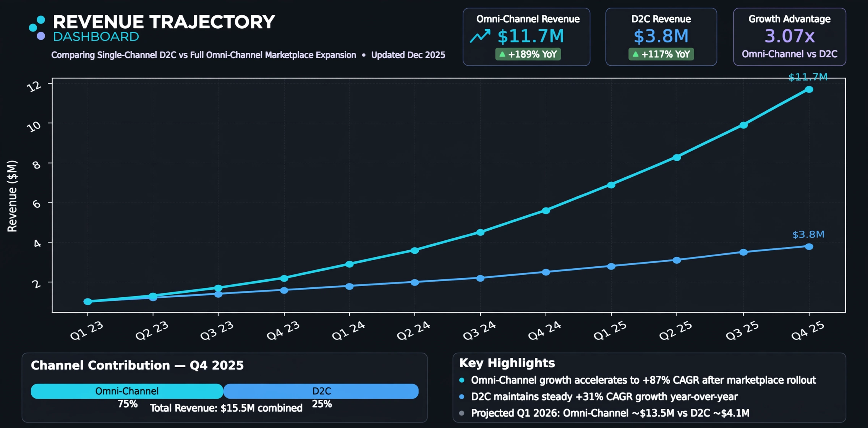Select the +117% YoY badge

(x=661, y=54)
